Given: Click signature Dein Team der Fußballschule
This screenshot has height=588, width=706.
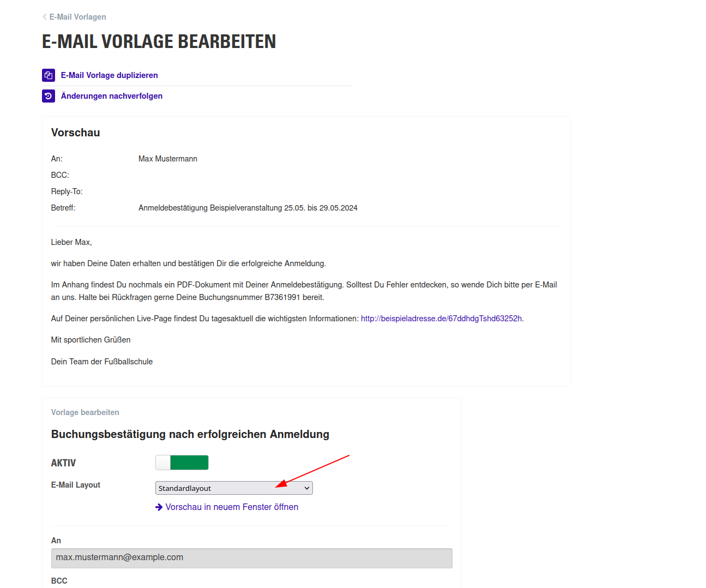Looking at the screenshot, I should click(102, 362).
